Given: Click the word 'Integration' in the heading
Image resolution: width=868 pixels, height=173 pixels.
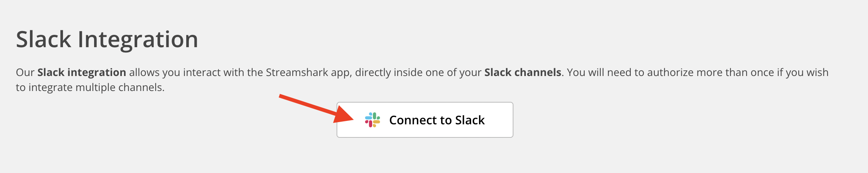Looking at the screenshot, I should 138,40.
